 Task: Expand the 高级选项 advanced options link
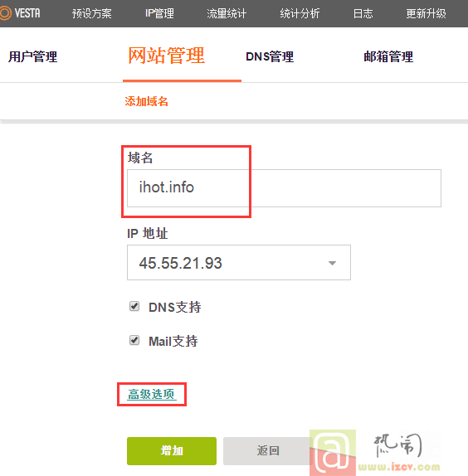pyautogui.click(x=152, y=395)
